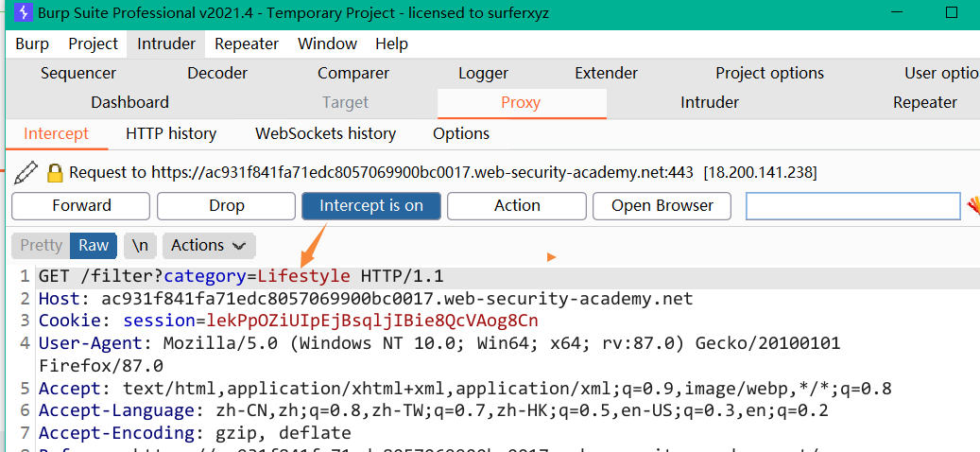Click the empty comment input field
Screen dimensions: 980x452
coord(853,206)
